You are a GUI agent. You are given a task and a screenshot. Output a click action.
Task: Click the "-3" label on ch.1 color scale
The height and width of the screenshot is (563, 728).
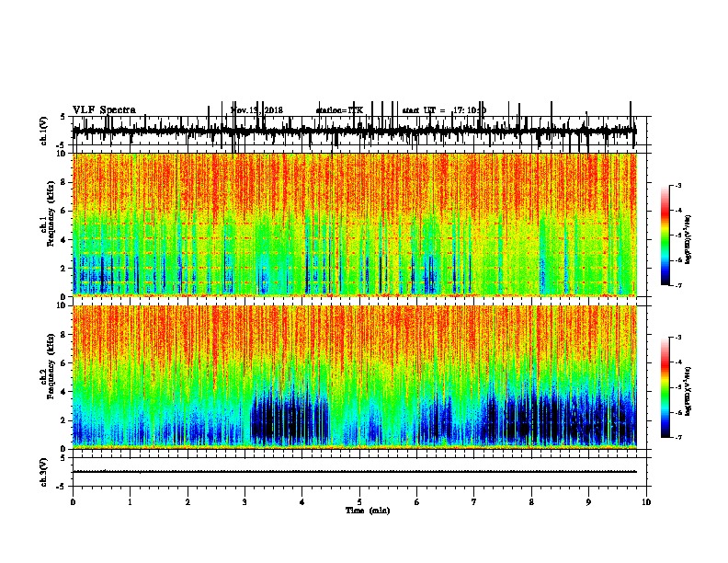click(x=677, y=186)
